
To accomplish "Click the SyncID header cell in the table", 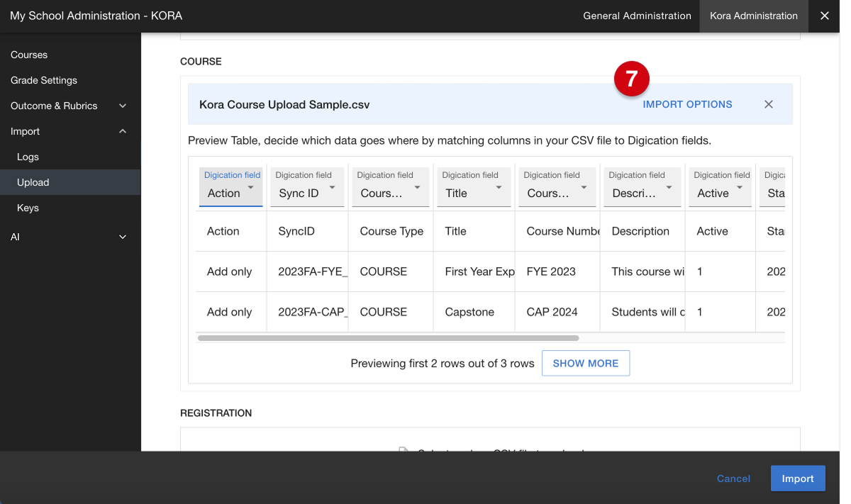I will (x=308, y=231).
